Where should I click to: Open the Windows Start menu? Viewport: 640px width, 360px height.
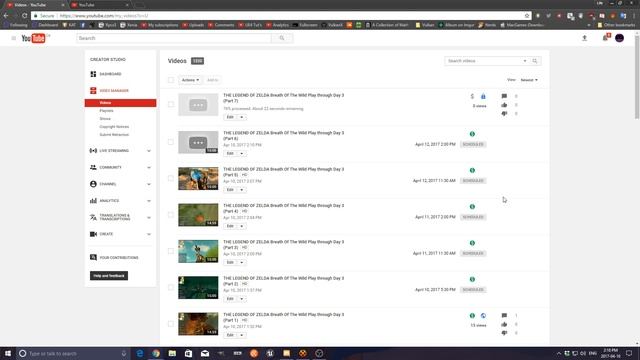pos(7,353)
